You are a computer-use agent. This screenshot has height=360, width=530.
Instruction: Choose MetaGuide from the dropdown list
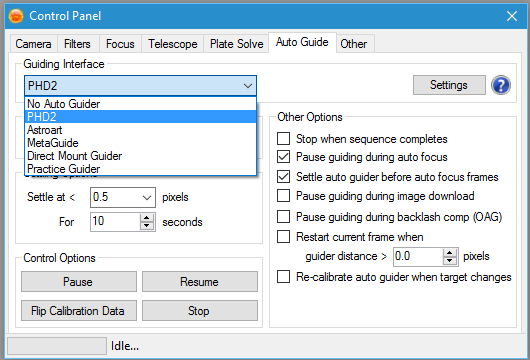pos(140,143)
